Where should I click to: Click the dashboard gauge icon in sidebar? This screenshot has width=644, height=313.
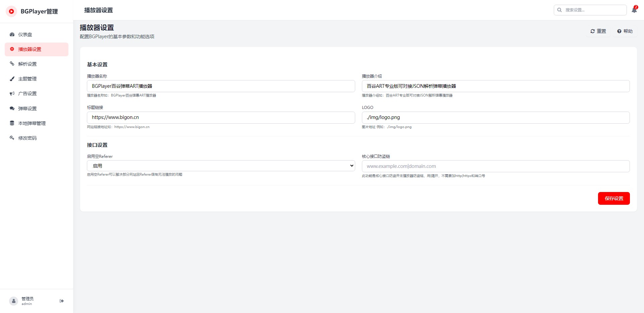click(12, 35)
